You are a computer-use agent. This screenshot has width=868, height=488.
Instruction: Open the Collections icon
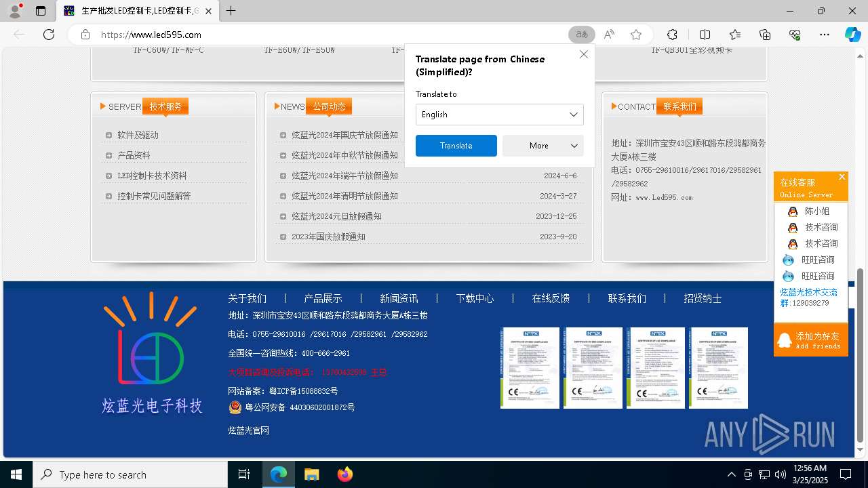(765, 35)
